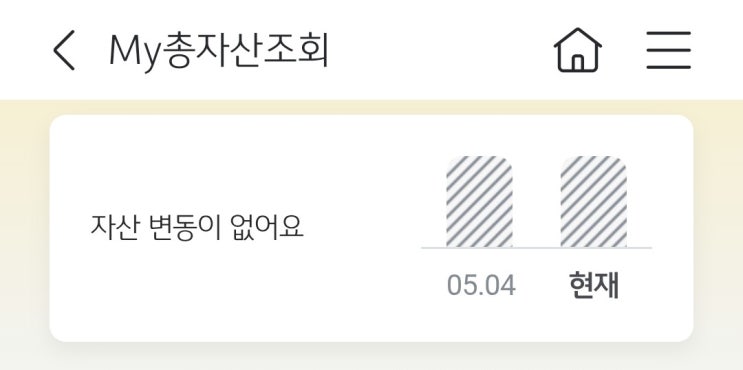Tap the yellow background below the header
The height and width of the screenshot is (370, 743).
[x=372, y=107]
